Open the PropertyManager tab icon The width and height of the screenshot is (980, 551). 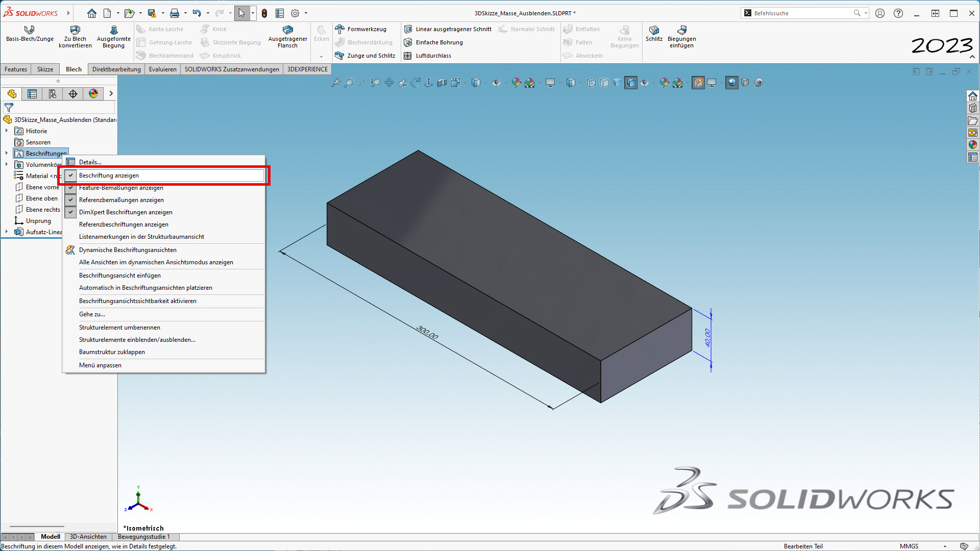pos(32,94)
